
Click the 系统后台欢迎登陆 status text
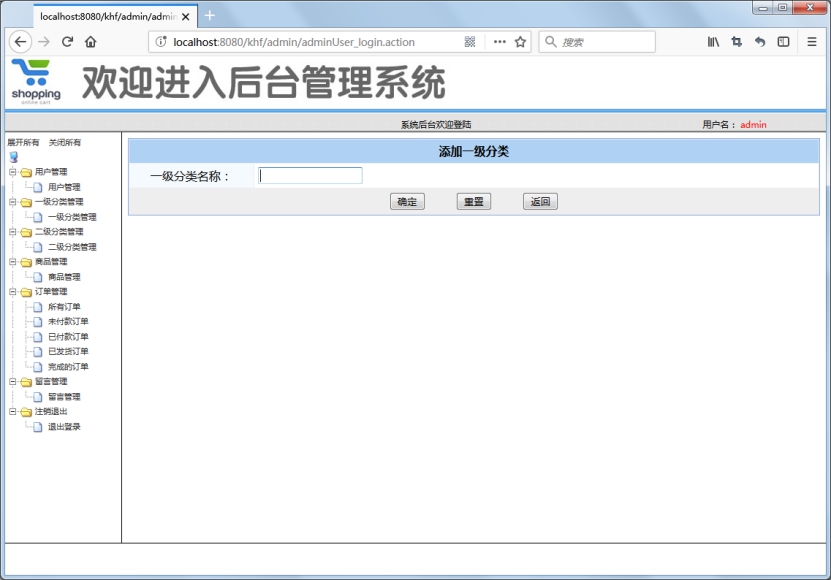[436, 125]
